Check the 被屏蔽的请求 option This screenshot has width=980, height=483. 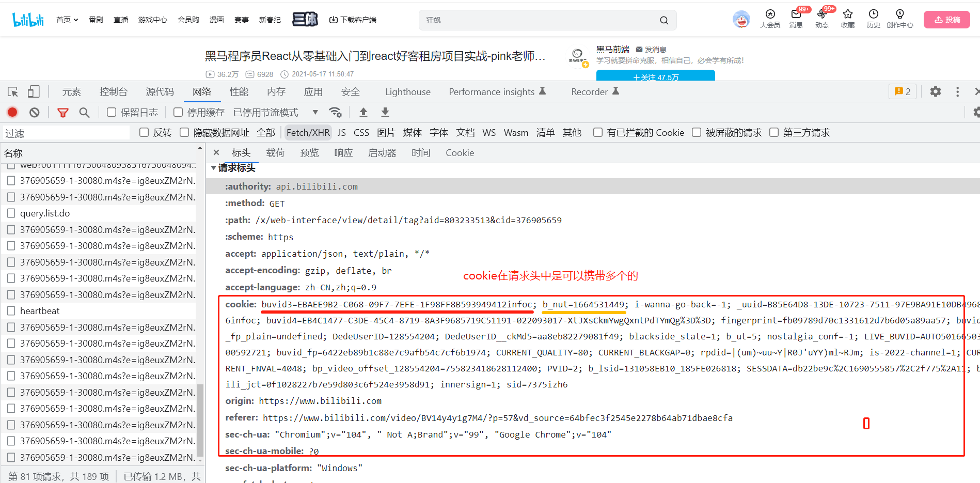(697, 132)
